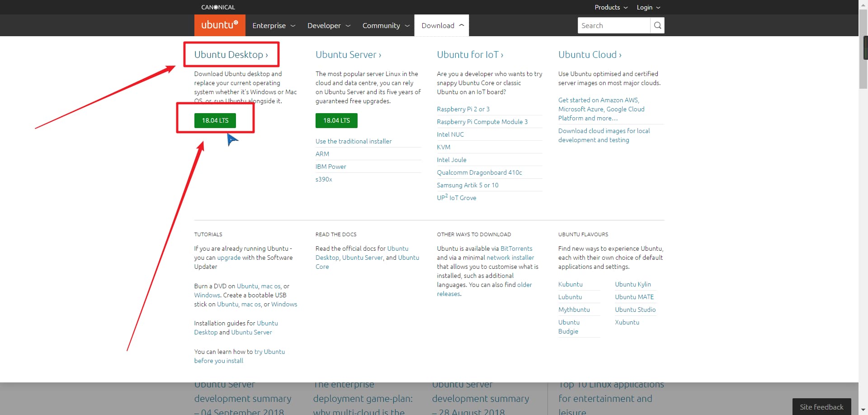Select the Intel Joule link
The image size is (868, 415).
(452, 160)
